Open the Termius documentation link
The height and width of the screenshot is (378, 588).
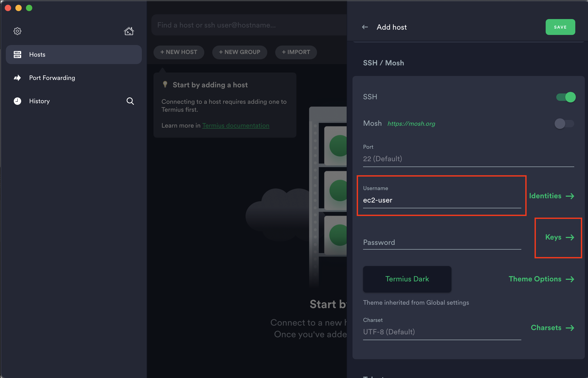coord(236,125)
